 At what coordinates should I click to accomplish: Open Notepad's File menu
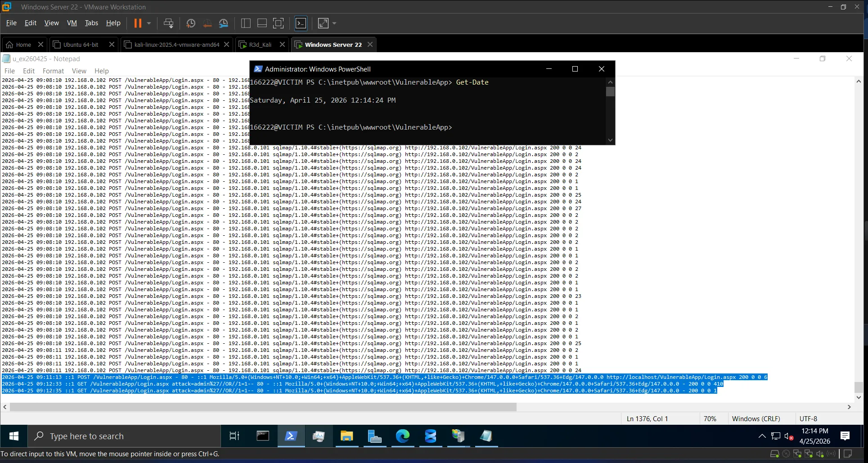tap(9, 71)
